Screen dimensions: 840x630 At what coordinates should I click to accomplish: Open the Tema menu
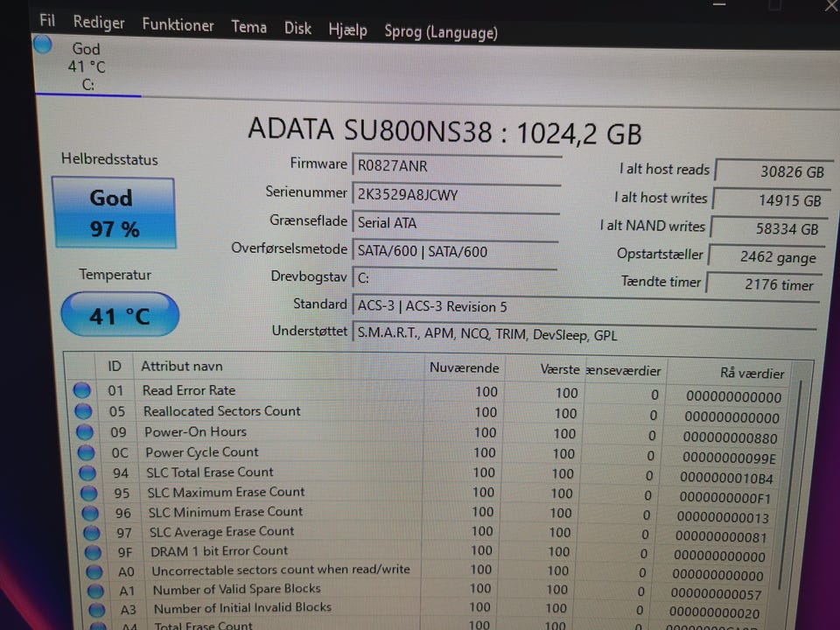click(248, 27)
